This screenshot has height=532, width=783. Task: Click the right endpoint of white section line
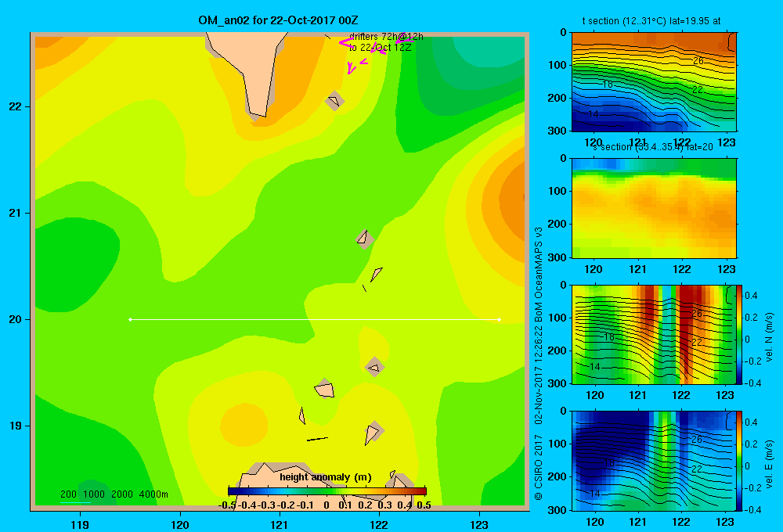(x=500, y=319)
